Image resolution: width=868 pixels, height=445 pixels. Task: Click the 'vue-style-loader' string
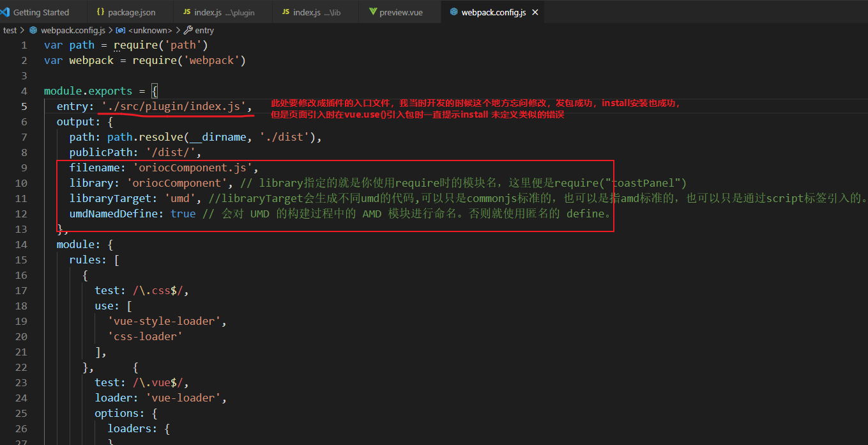(164, 322)
